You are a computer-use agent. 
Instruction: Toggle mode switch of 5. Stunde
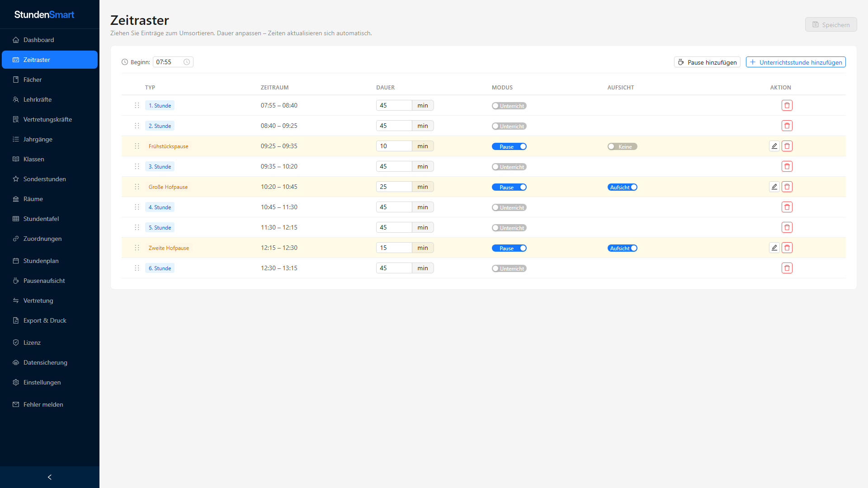509,228
